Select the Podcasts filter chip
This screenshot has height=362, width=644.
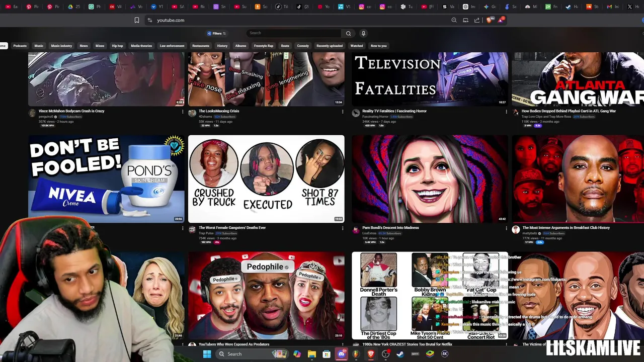tap(20, 46)
